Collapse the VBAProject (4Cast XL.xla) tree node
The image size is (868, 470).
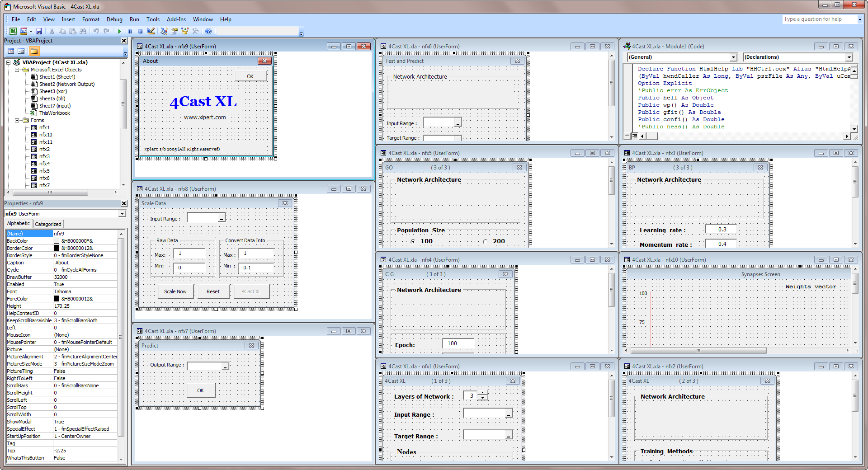click(9, 62)
